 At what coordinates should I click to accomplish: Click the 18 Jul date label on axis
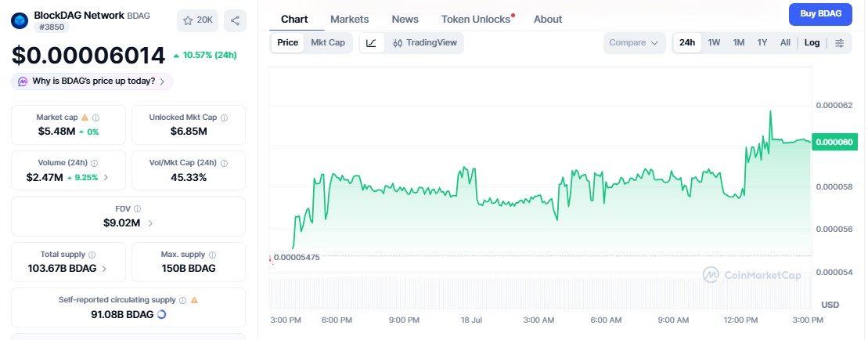473,320
